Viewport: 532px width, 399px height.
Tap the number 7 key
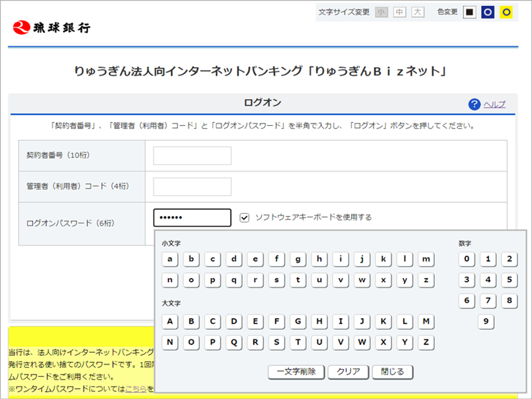coord(488,300)
